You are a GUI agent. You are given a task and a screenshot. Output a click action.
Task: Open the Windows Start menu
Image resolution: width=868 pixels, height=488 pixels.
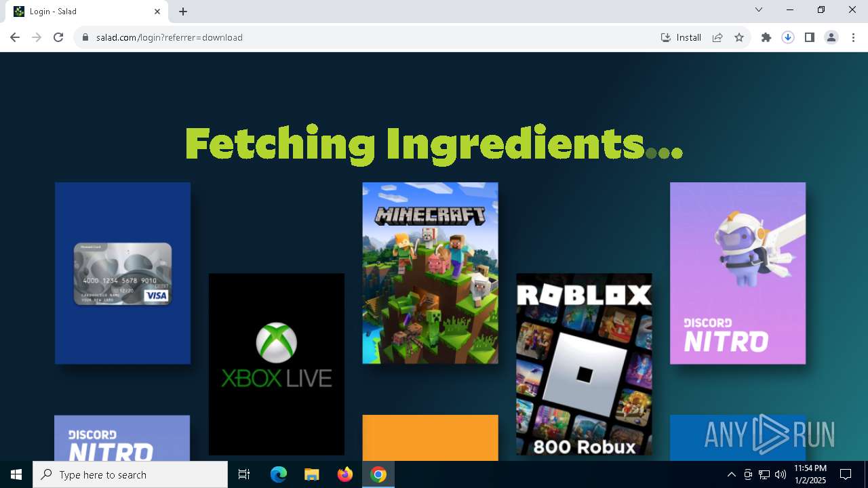pos(16,474)
